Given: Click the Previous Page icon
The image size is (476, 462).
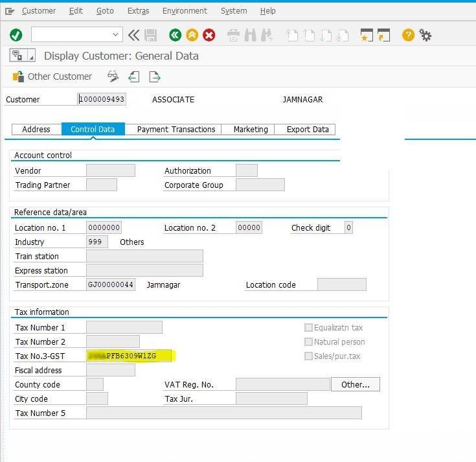Looking at the screenshot, I should 309,35.
